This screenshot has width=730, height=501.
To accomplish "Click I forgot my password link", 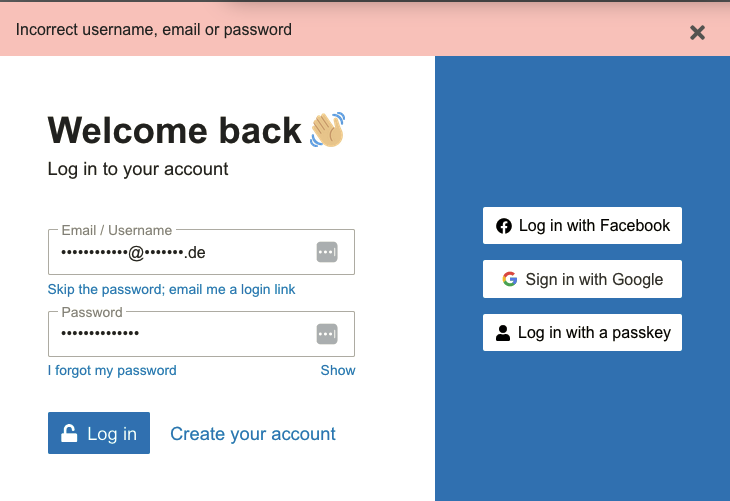I will click(x=112, y=370).
